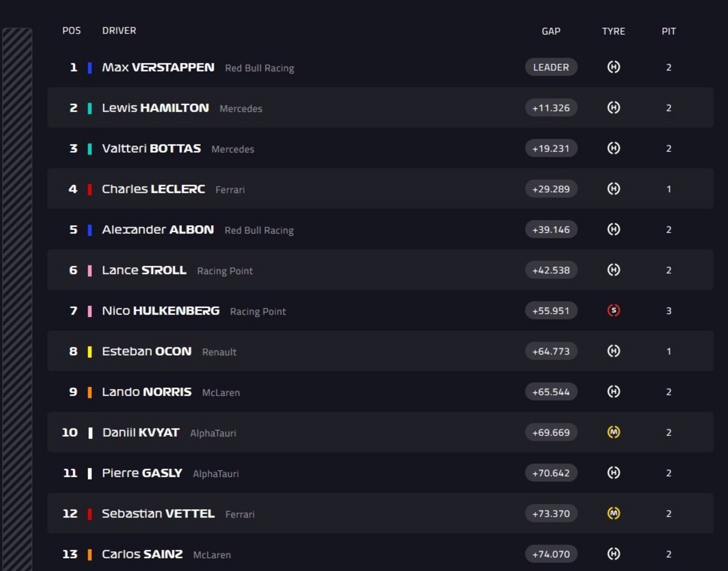
Task: Click Kvyat's yellow medium tyre icon
Action: click(x=613, y=432)
